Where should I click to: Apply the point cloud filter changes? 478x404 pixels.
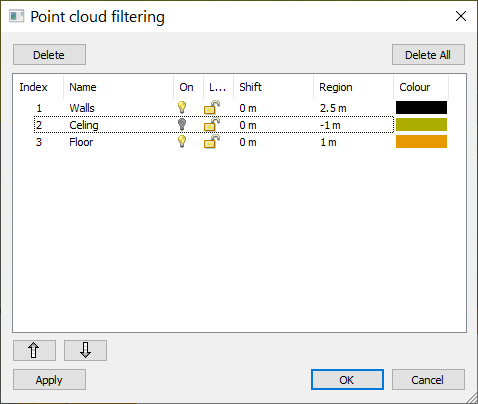49,380
